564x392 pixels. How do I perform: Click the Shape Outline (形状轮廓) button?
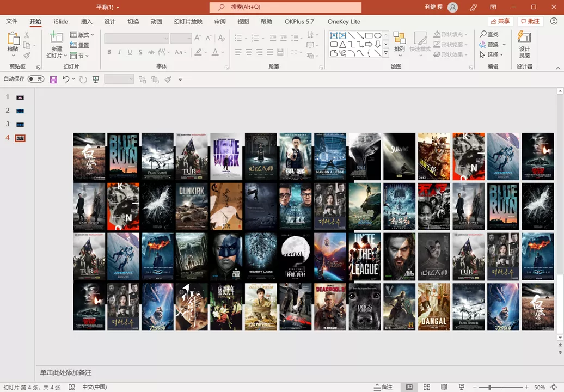(x=451, y=44)
